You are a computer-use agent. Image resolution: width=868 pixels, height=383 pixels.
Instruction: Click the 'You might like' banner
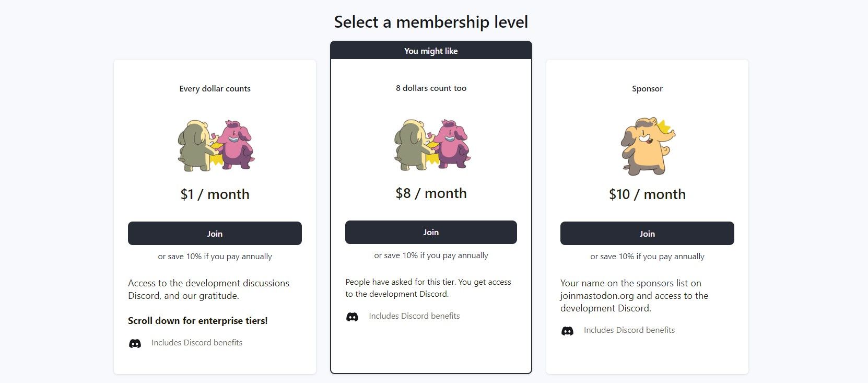(431, 51)
